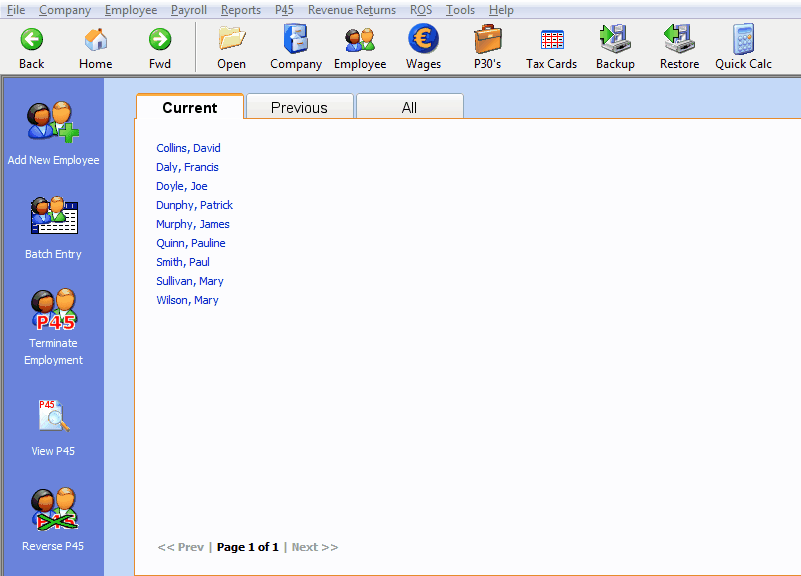Open Tax Cards from toolbar
The width and height of the screenshot is (801, 576).
click(552, 40)
